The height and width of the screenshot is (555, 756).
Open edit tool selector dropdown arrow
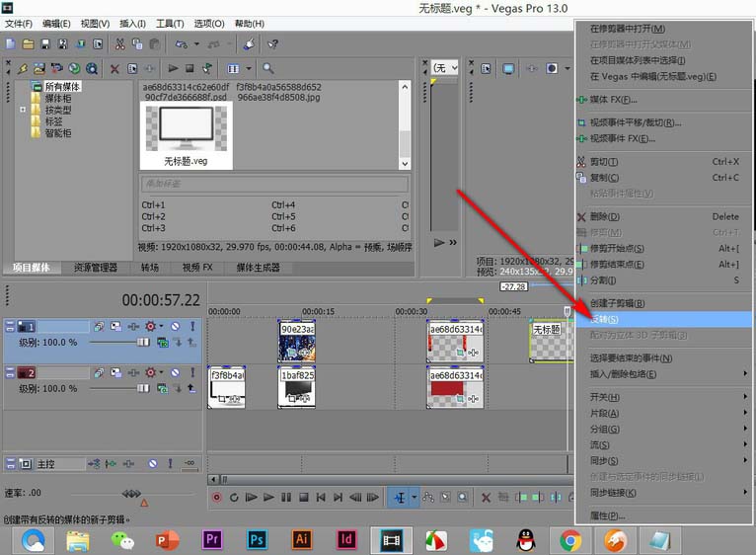click(x=415, y=497)
